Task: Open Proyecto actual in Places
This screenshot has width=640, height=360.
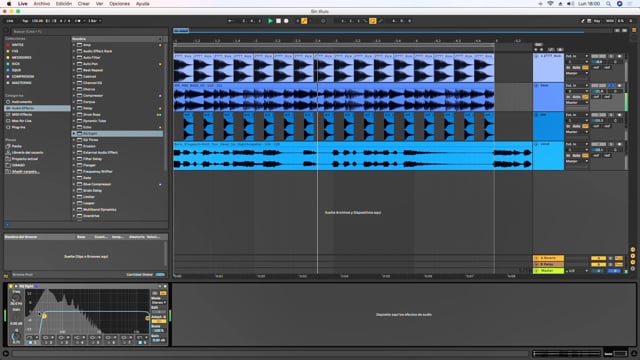Action: (x=24, y=159)
